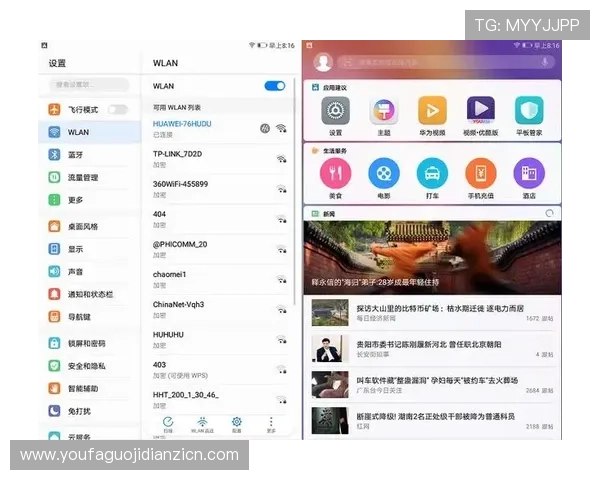This screenshot has width=600, height=480.
Task: Open 显示 display settings
Action: [90, 249]
